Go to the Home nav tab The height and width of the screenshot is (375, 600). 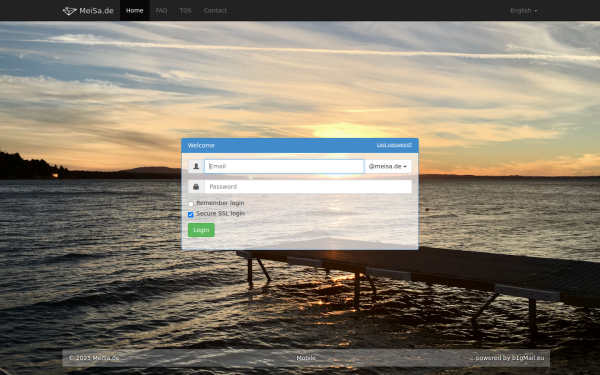click(135, 10)
